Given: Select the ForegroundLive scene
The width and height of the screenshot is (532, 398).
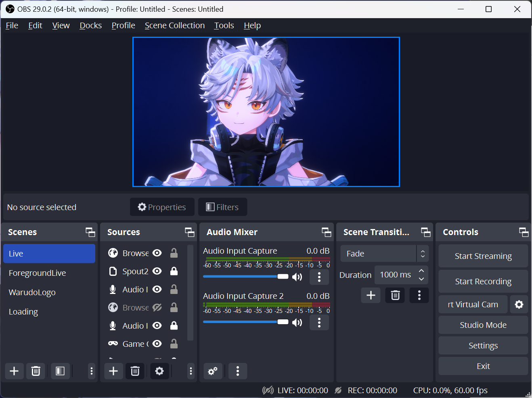Looking at the screenshot, I should [49, 273].
